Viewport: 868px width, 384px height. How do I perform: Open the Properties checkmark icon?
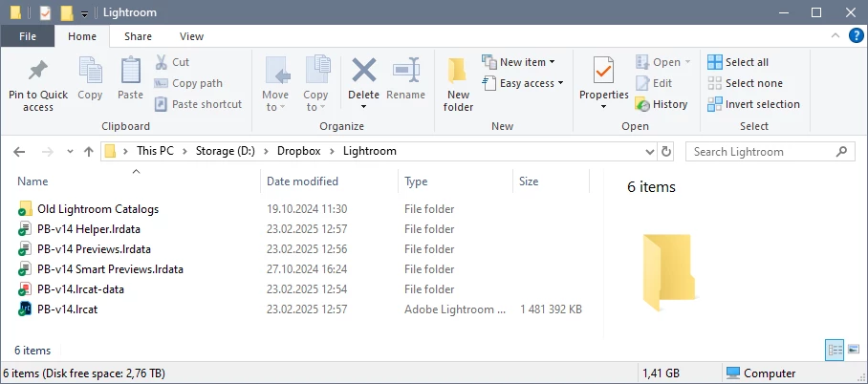pyautogui.click(x=603, y=71)
